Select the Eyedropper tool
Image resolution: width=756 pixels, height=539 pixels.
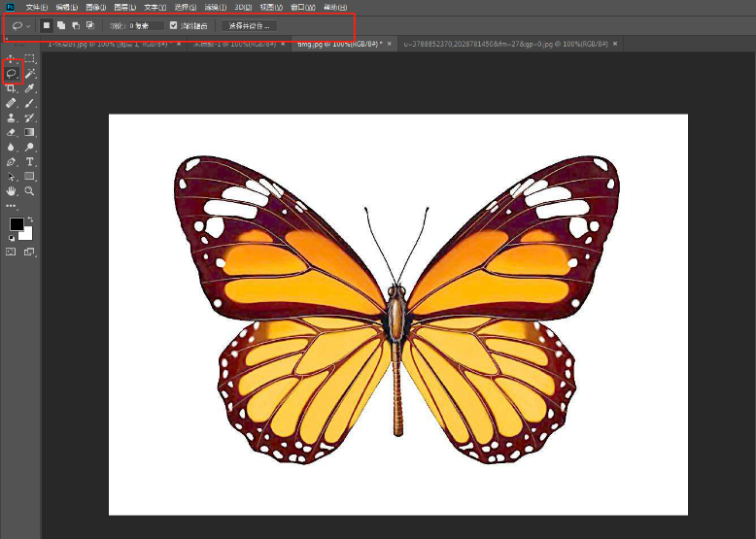tap(30, 88)
